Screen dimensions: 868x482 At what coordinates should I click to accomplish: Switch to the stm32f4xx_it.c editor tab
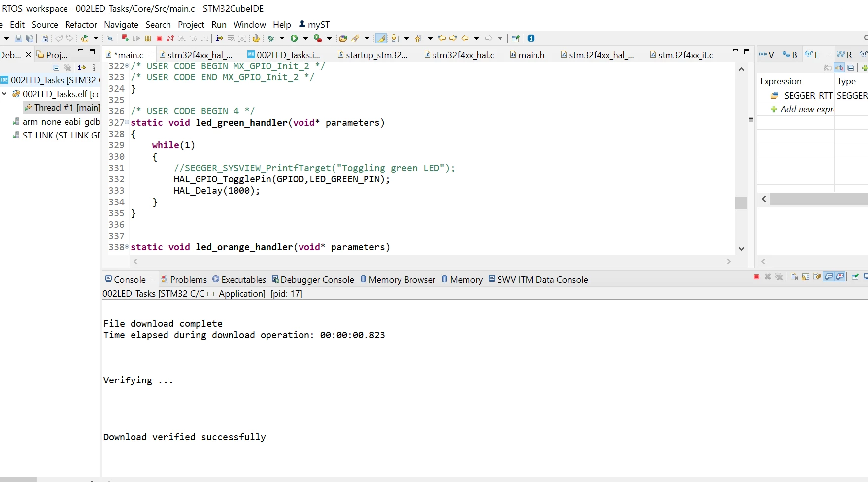pos(681,55)
